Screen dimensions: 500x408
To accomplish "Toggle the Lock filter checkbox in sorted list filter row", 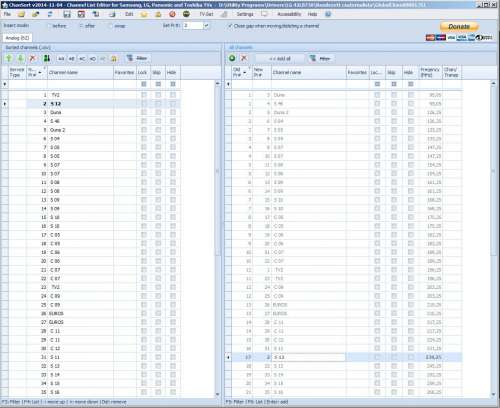I will pyautogui.click(x=144, y=84).
